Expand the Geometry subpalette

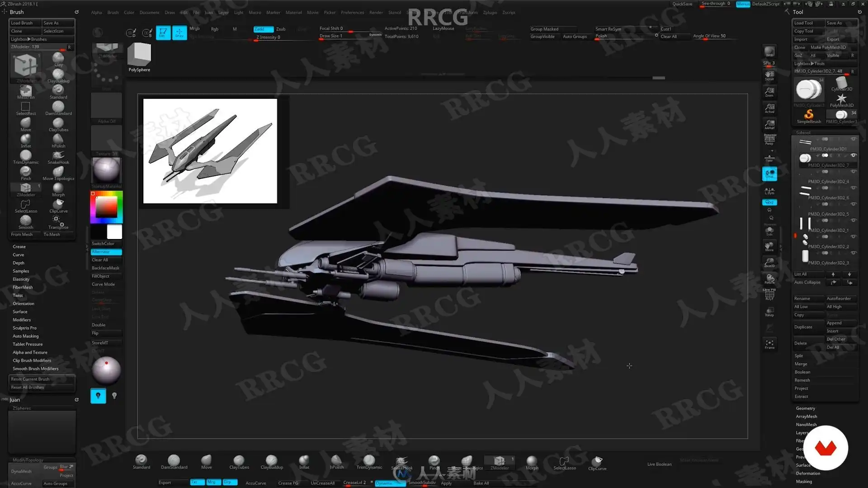(x=805, y=408)
